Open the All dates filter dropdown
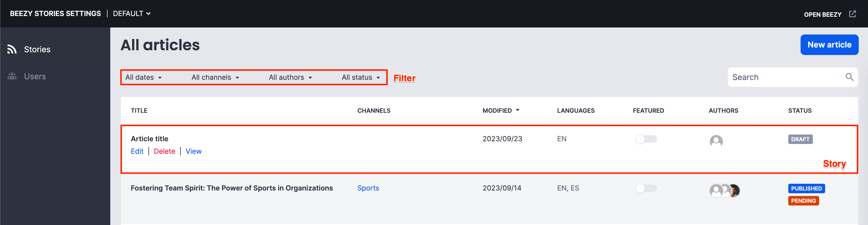868x225 pixels. [143, 77]
